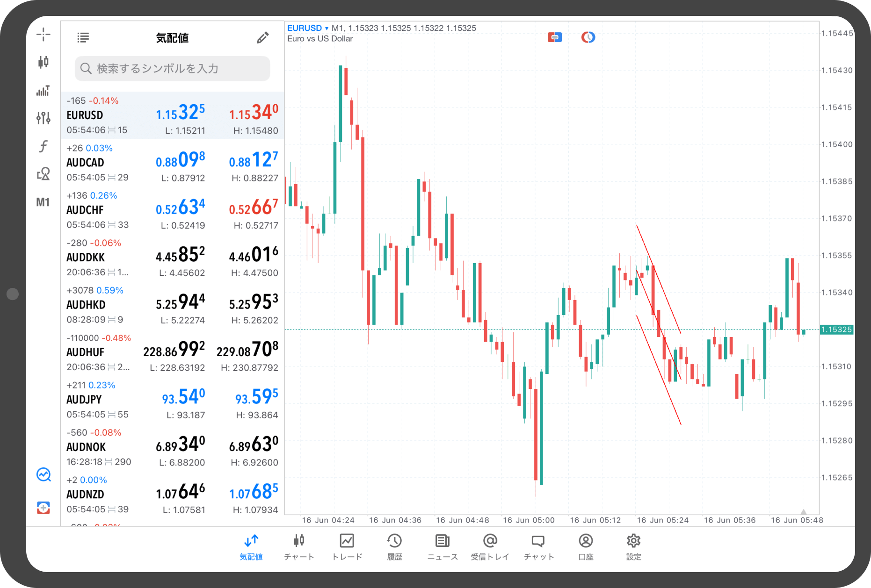This screenshot has height=588, width=871.
Task: Switch to the ニュース news tab
Action: click(x=443, y=547)
